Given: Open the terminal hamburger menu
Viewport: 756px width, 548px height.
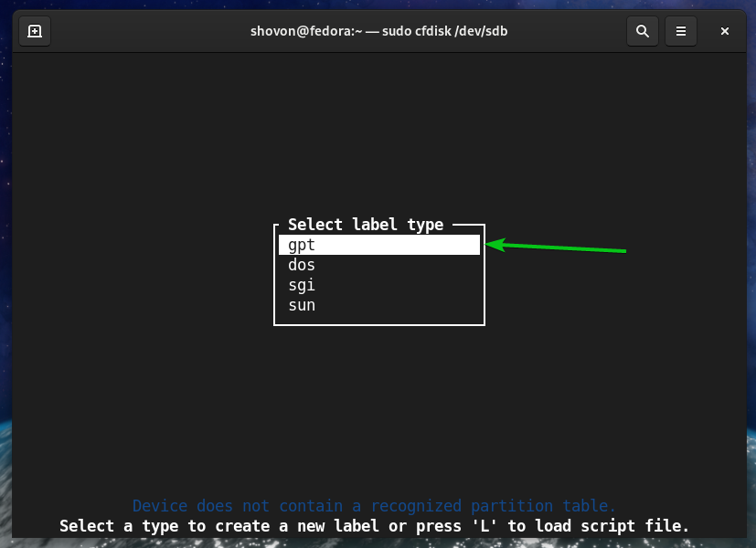Looking at the screenshot, I should (x=681, y=31).
